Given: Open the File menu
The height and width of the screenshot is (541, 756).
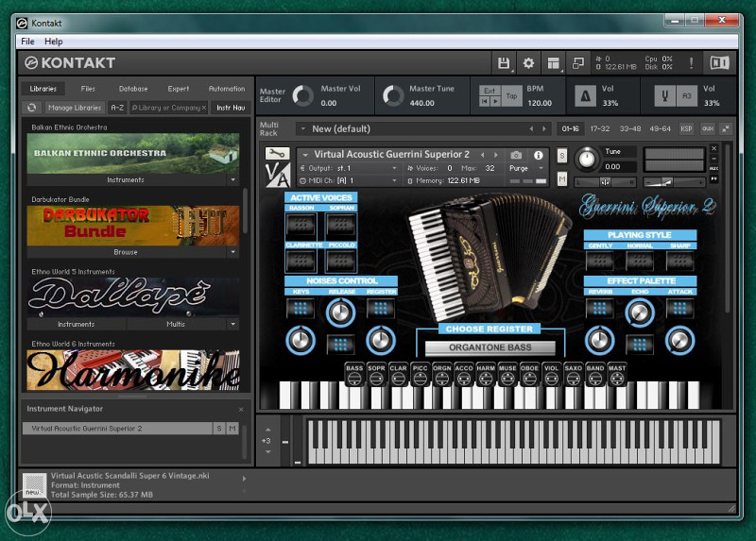Looking at the screenshot, I should pyautogui.click(x=27, y=42).
